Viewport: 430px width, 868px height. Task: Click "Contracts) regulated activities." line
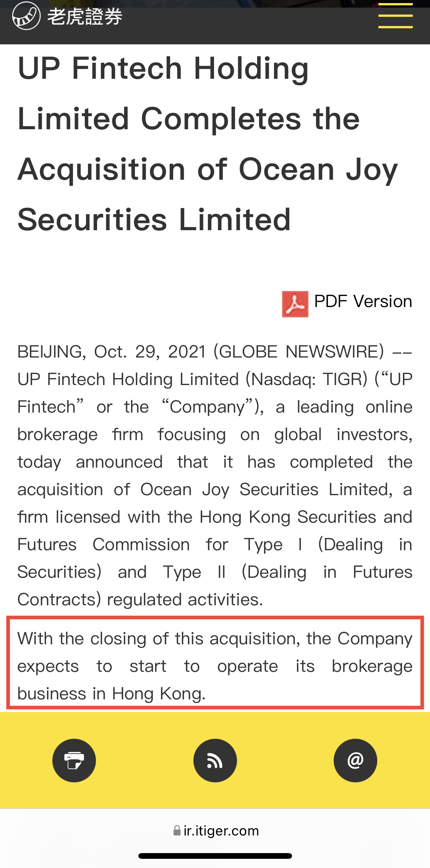pos(140,600)
